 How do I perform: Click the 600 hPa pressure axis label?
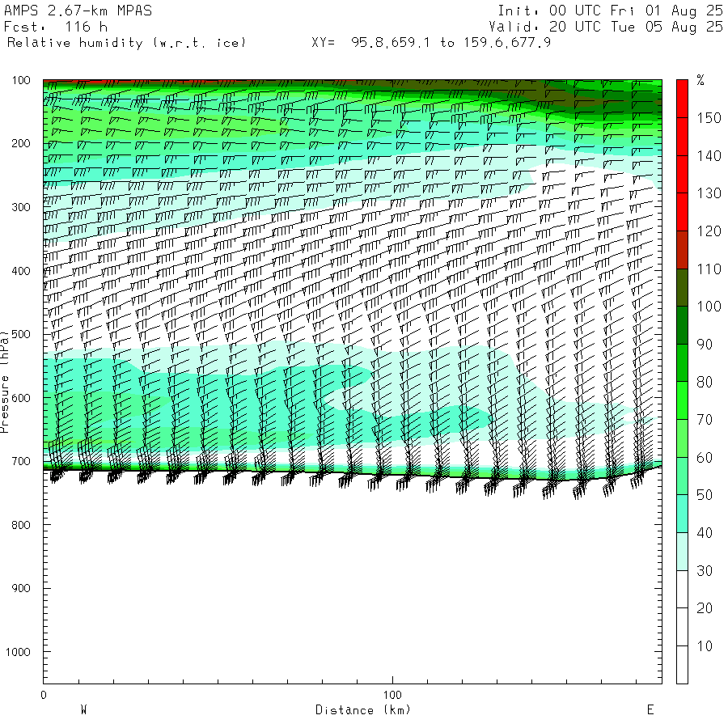click(x=21, y=398)
